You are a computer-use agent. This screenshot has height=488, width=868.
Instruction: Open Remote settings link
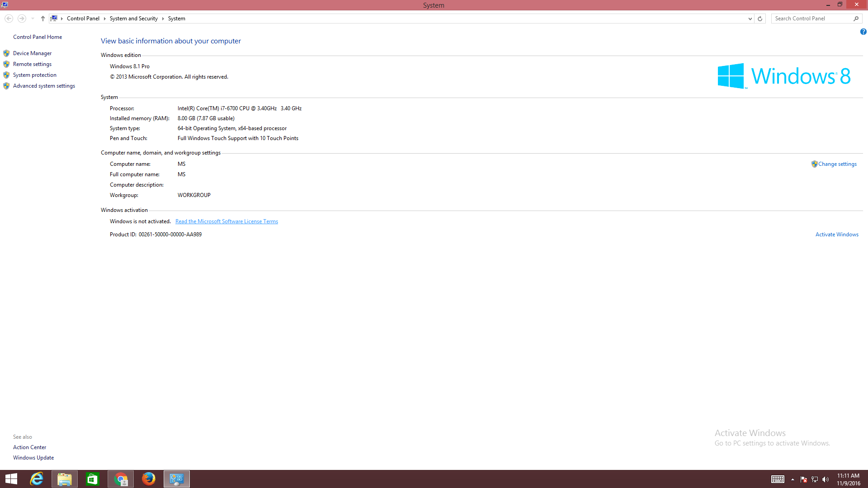tap(32, 64)
